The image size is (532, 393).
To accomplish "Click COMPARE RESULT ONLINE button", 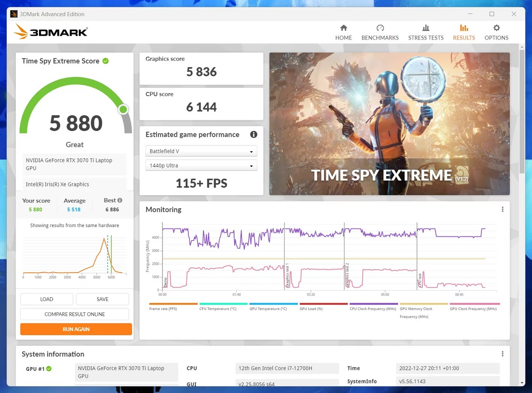I will click(74, 314).
